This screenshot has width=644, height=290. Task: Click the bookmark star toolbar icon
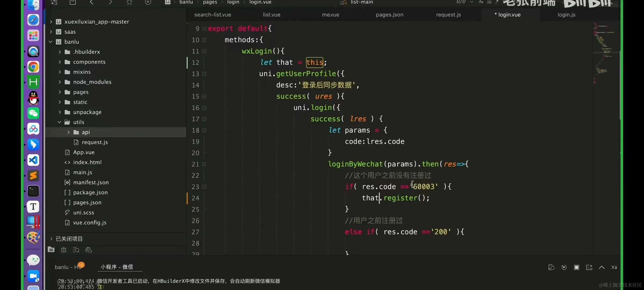click(x=129, y=2)
